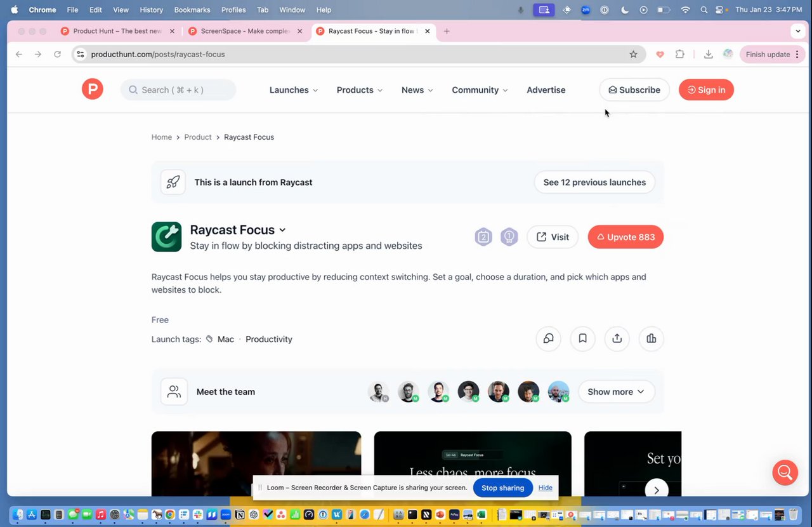Visit the Raycast Focus website

tap(553, 237)
